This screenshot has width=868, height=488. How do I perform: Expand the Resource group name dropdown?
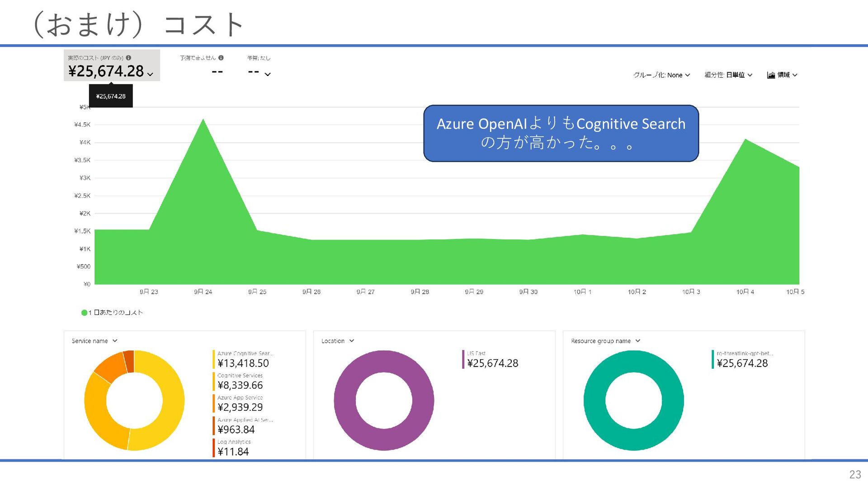[606, 341]
